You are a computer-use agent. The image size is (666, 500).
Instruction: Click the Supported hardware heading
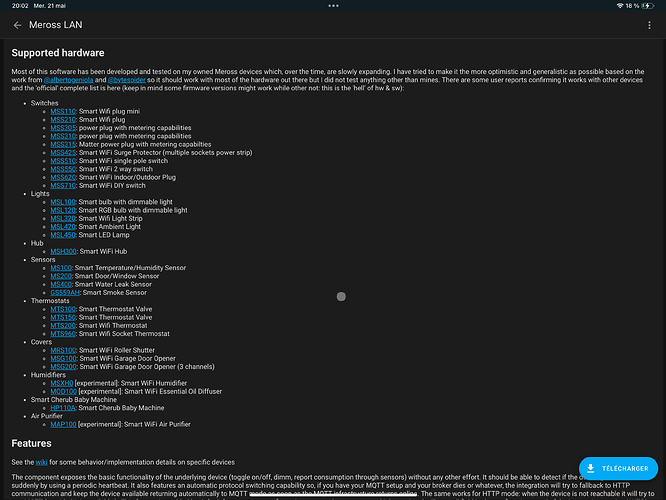[58, 53]
